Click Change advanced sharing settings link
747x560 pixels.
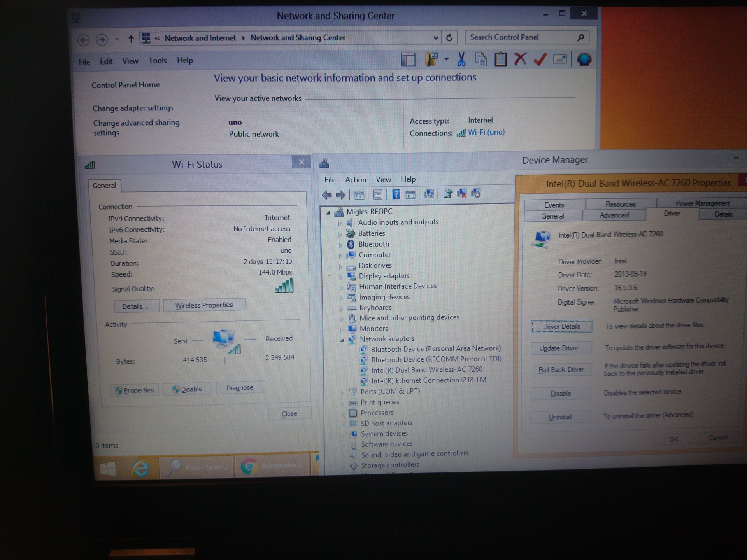point(136,128)
